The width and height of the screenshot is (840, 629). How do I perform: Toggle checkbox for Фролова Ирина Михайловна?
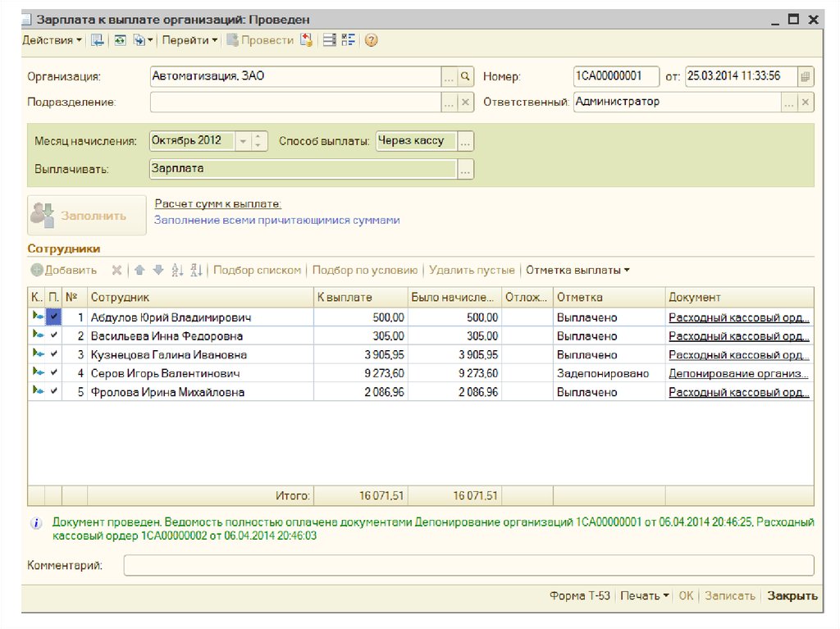[x=54, y=392]
